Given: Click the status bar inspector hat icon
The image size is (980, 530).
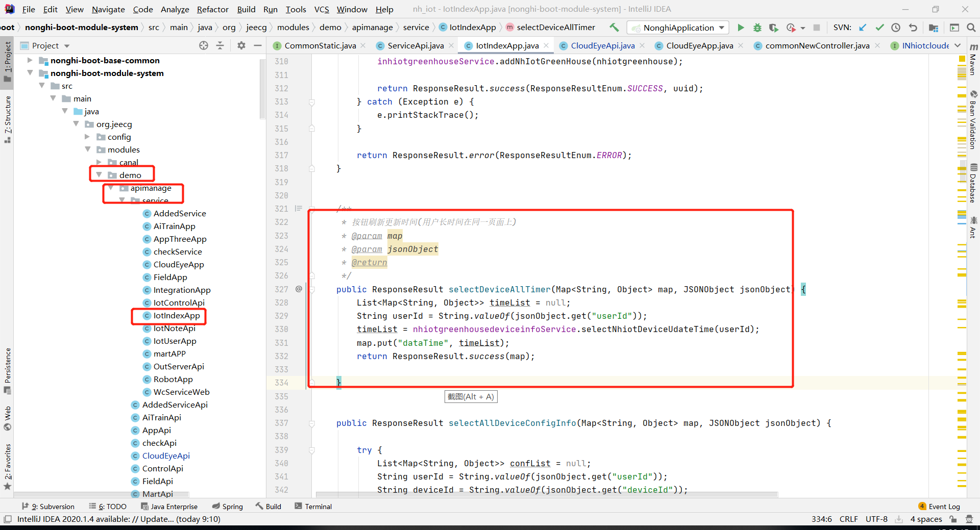Looking at the screenshot, I should [969, 519].
